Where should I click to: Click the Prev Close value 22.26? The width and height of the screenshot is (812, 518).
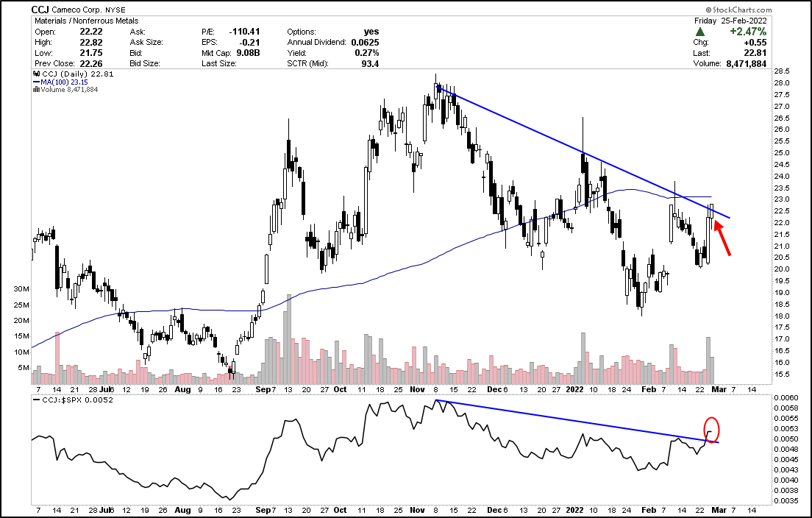point(91,63)
